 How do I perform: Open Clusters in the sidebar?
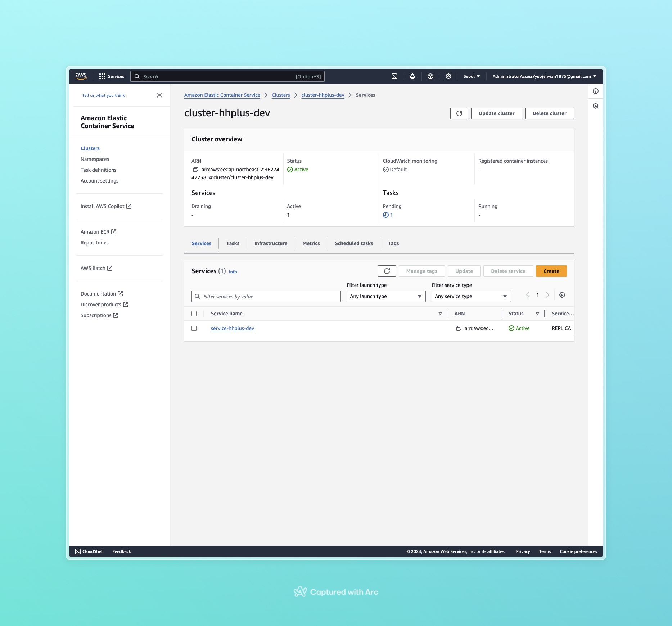[x=90, y=148]
